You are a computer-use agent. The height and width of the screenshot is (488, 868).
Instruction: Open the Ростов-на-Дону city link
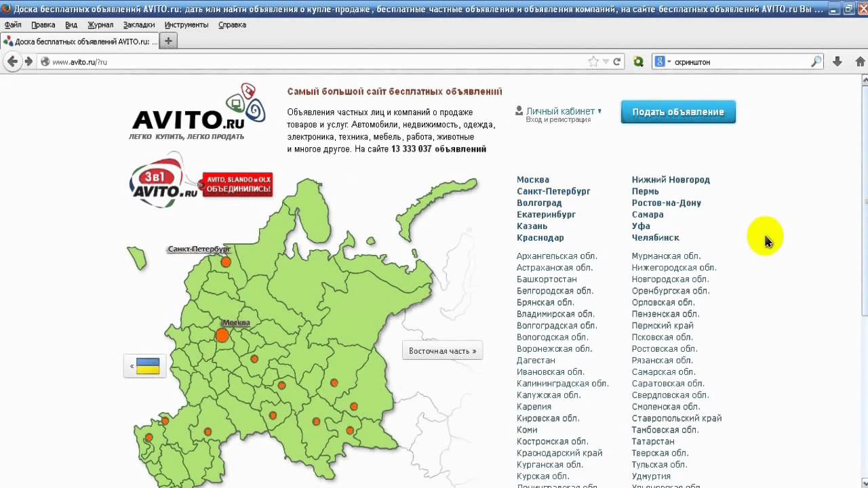click(667, 203)
